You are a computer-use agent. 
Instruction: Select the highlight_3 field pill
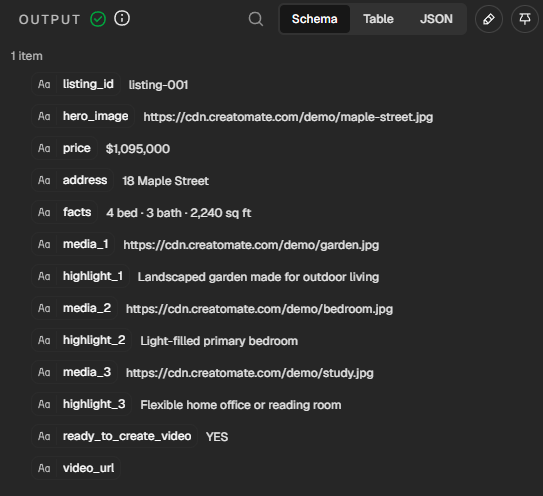tap(82, 404)
